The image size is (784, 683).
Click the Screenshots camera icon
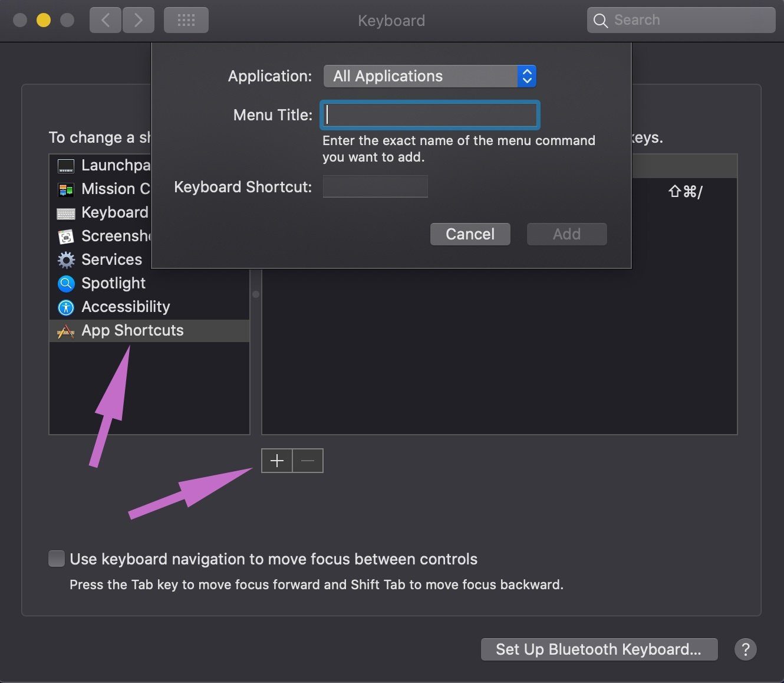coord(66,237)
